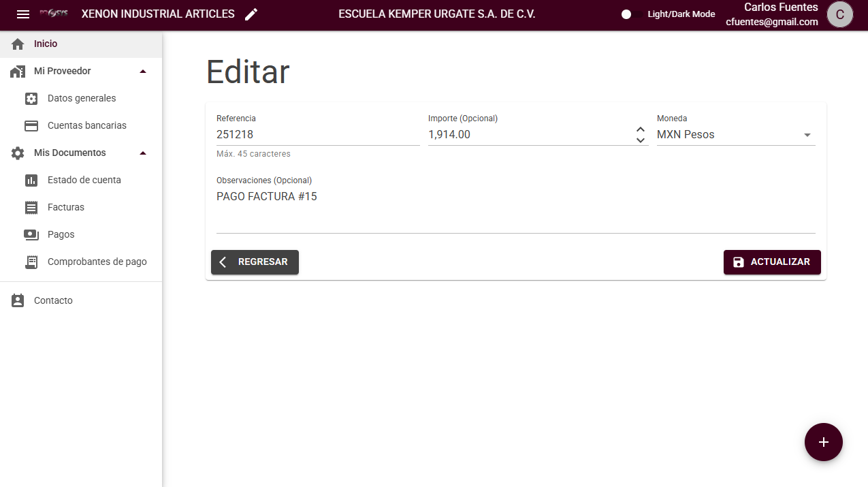Collapse the Mis Documentos section

pos(143,153)
